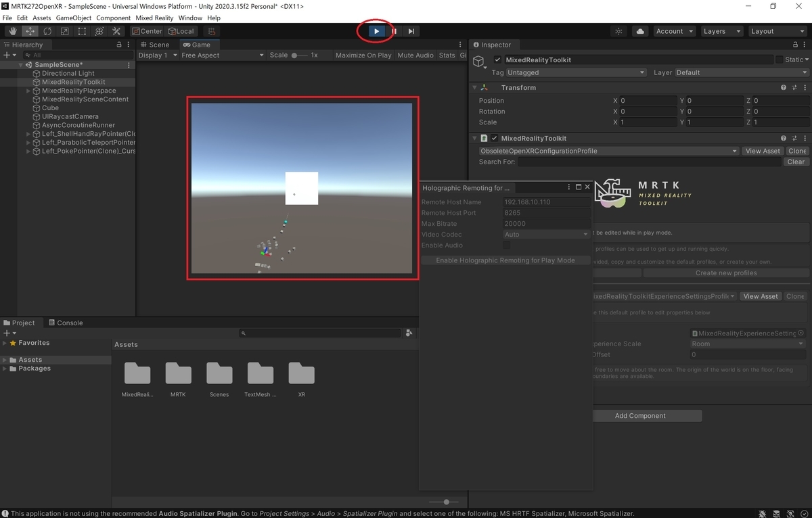Click Enable Holographic Remoting for Play Mode
This screenshot has width=812, height=518.
(x=505, y=260)
